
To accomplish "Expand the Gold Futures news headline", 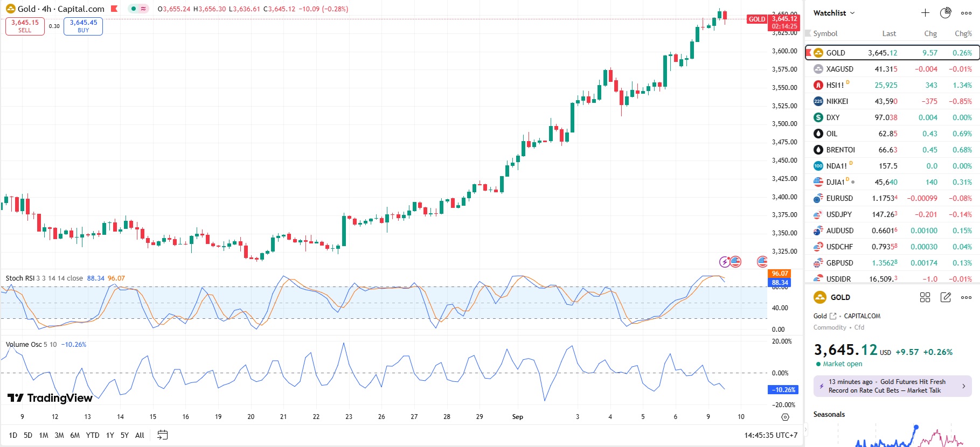I will click(892, 386).
